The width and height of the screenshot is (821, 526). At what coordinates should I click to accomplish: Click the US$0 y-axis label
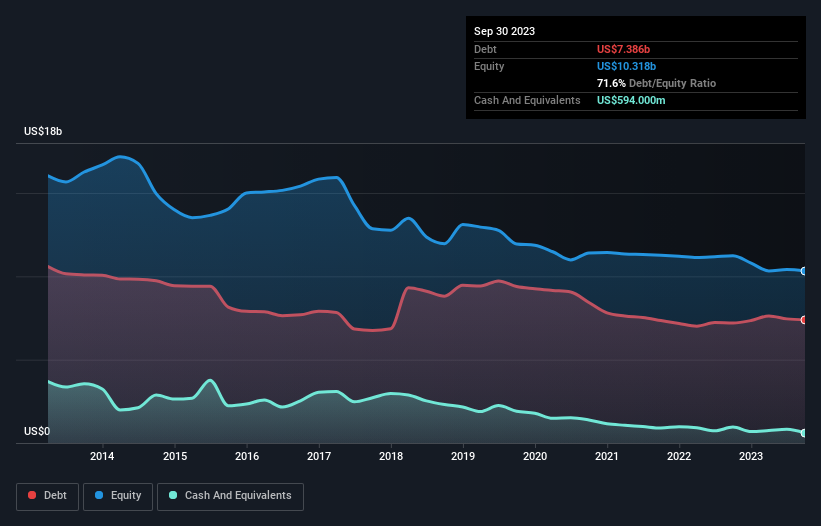click(37, 431)
